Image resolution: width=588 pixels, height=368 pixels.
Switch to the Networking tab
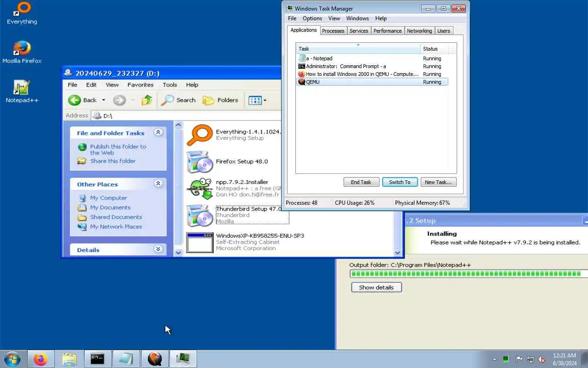tap(419, 31)
